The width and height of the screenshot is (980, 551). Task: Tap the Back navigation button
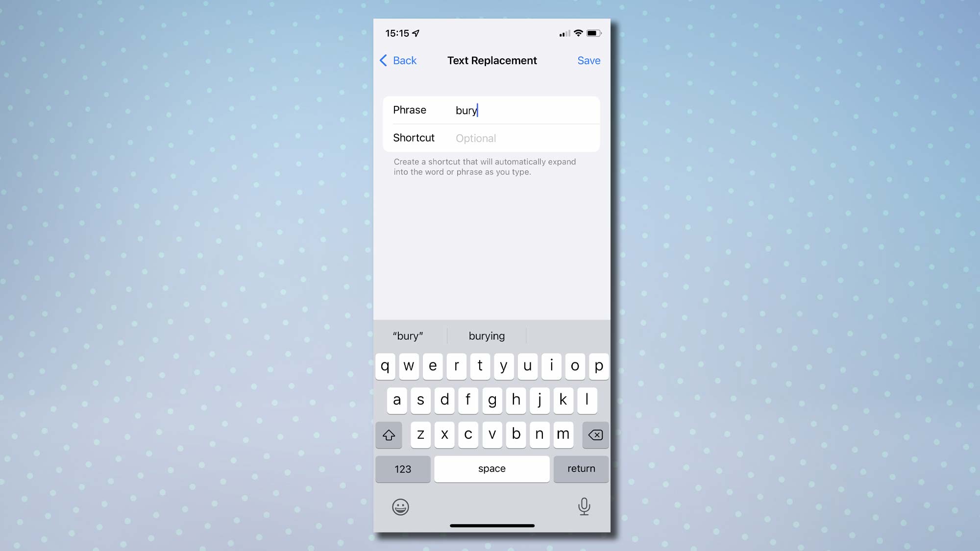tap(397, 61)
